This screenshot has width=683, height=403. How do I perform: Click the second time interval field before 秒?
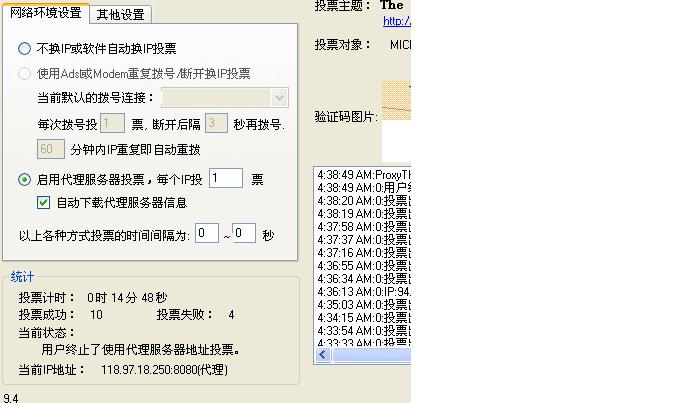(x=244, y=234)
